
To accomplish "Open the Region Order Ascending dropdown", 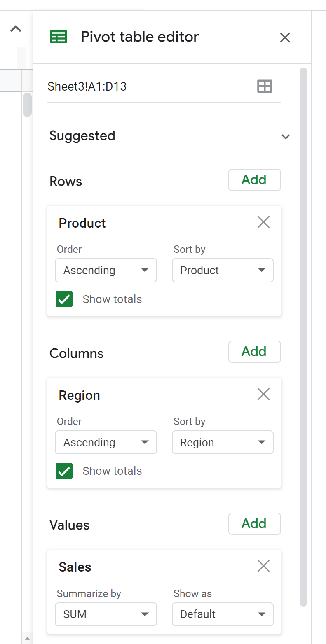I will [x=106, y=443].
